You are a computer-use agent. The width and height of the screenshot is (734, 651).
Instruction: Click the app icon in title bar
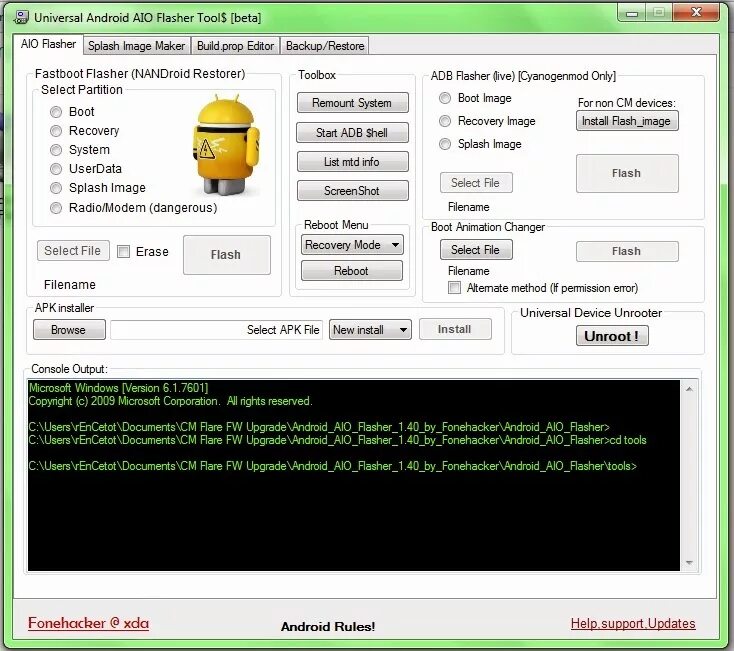[x=21, y=17]
